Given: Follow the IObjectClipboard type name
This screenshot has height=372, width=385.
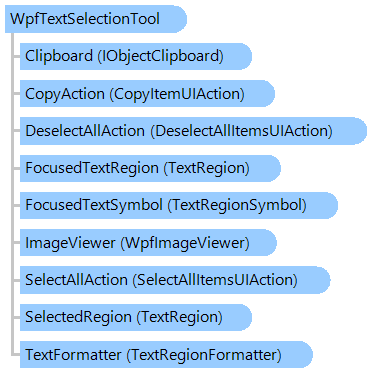Looking at the screenshot, I should click(x=161, y=56).
